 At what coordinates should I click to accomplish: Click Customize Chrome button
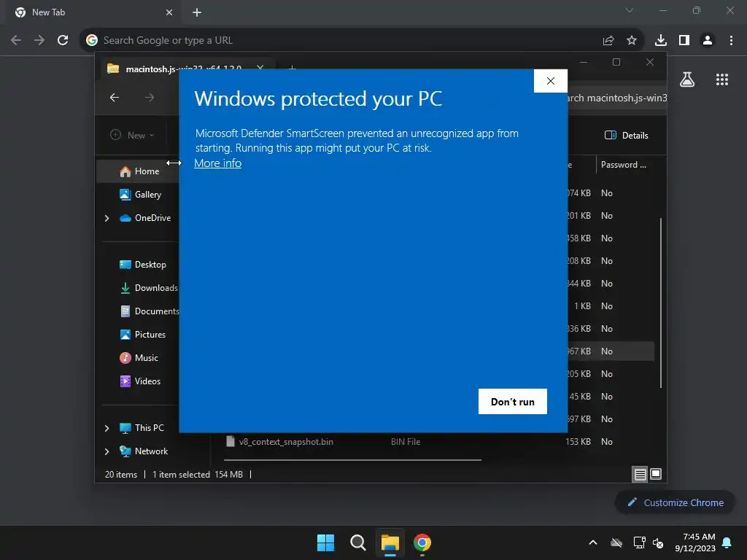pyautogui.click(x=675, y=502)
